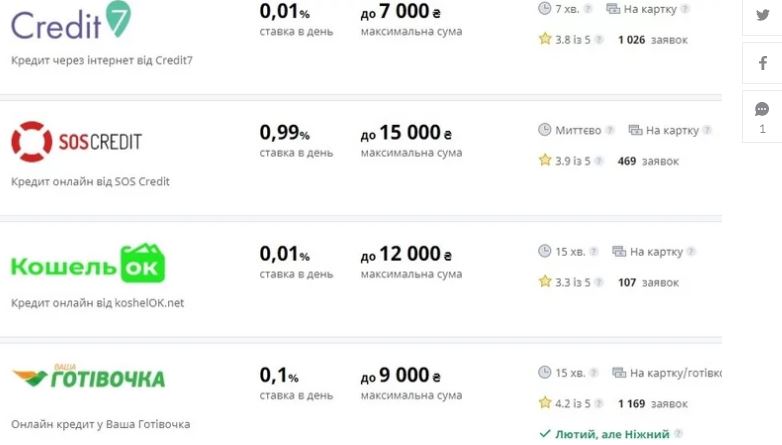Click card icon in Credit7 row

pyautogui.click(x=613, y=8)
